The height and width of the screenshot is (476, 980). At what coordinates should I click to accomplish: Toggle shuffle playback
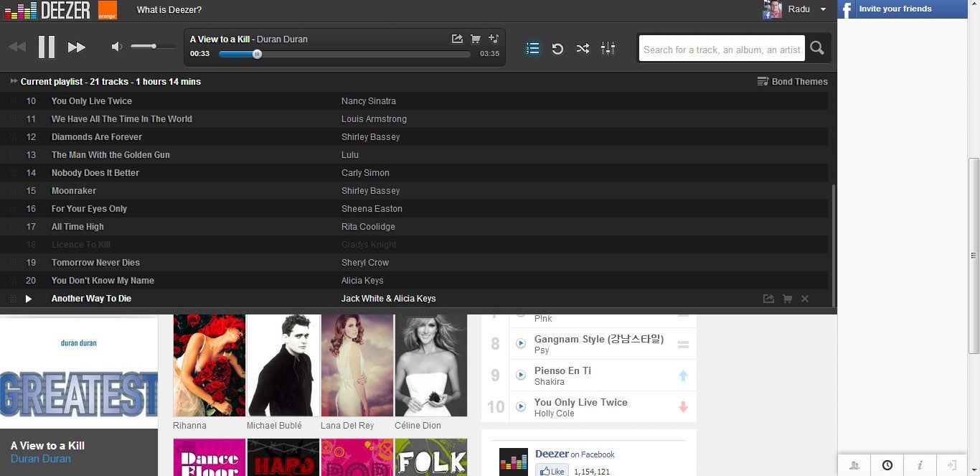(583, 48)
